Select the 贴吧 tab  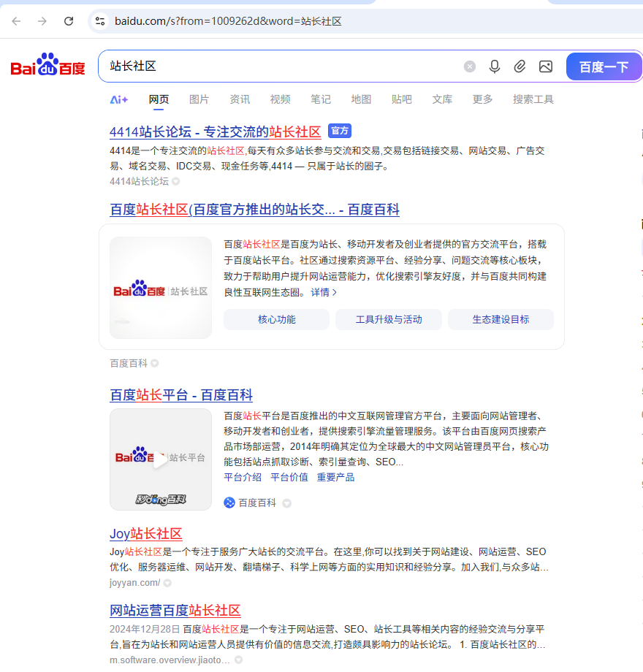tap(401, 99)
